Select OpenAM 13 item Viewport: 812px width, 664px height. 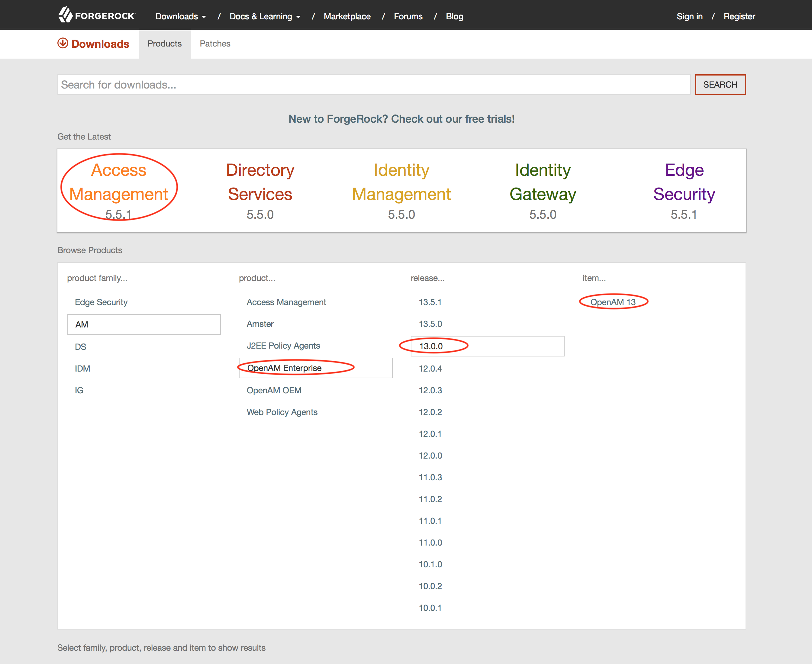(613, 302)
